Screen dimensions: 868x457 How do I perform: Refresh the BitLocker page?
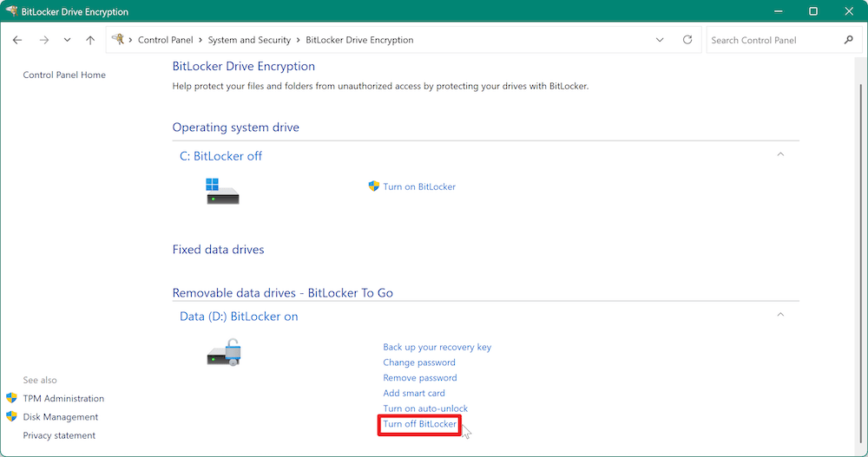[x=687, y=40]
